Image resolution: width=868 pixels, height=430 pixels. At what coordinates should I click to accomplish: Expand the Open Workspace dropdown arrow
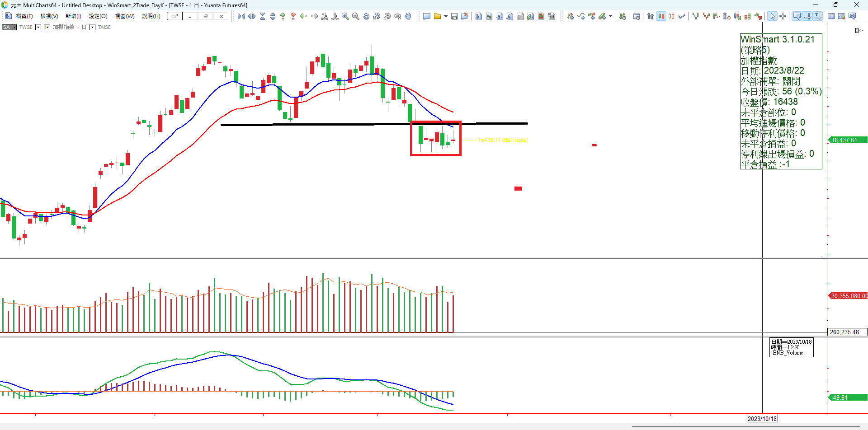pyautogui.click(x=446, y=16)
